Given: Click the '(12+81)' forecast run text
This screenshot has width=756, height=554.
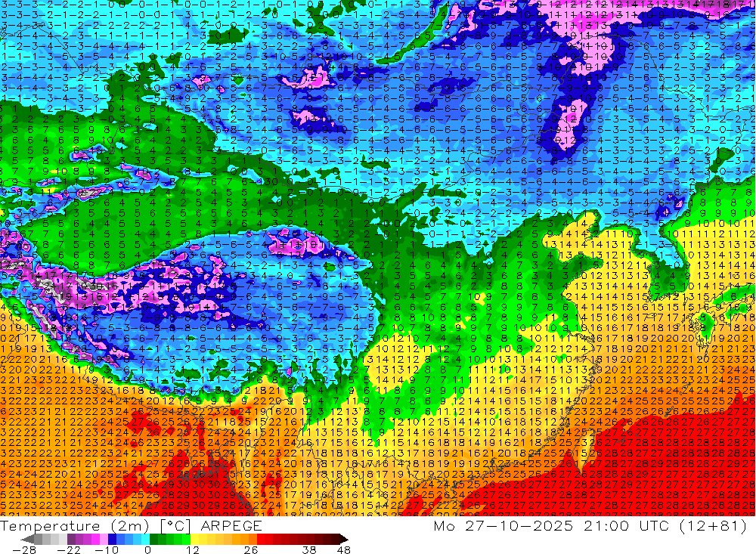Looking at the screenshot, I should click(x=712, y=526).
